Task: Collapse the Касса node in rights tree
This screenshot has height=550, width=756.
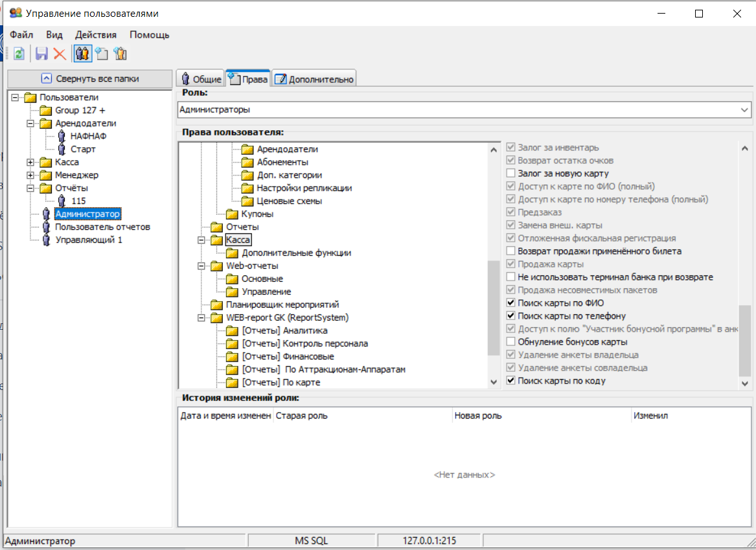Action: [201, 240]
